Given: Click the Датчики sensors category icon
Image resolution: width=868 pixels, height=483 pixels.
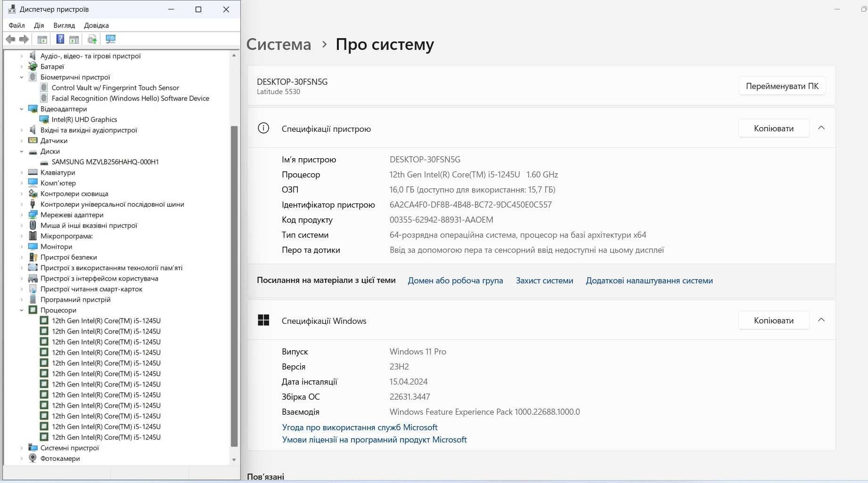Looking at the screenshot, I should 33,141.
